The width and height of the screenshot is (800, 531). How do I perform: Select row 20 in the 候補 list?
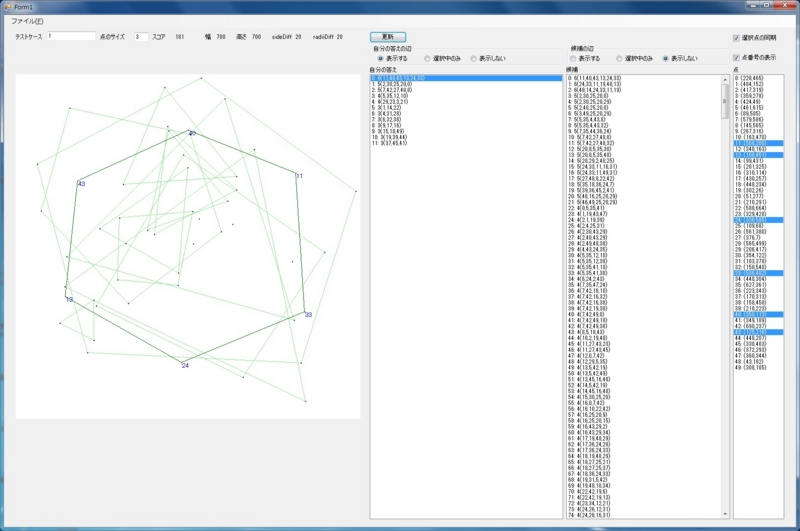click(644, 196)
